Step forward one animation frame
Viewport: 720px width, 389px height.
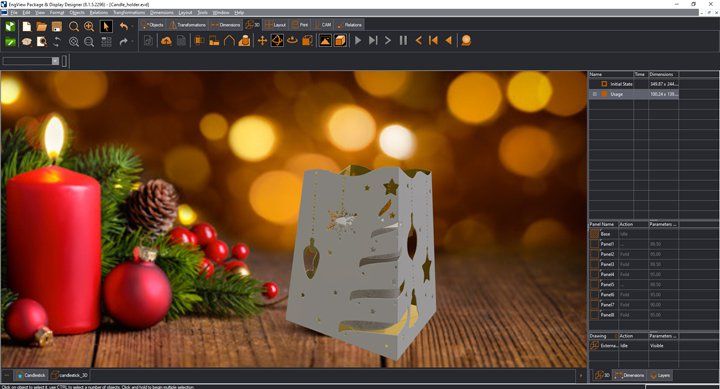(x=388, y=41)
